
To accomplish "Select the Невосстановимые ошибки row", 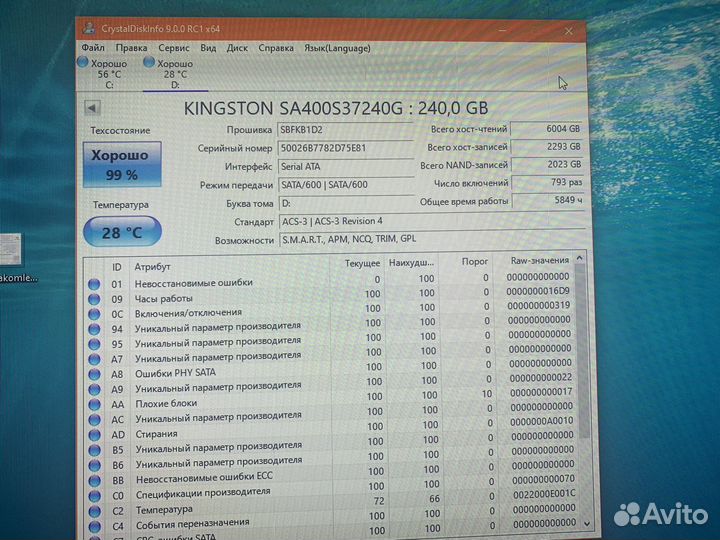I will [x=330, y=281].
